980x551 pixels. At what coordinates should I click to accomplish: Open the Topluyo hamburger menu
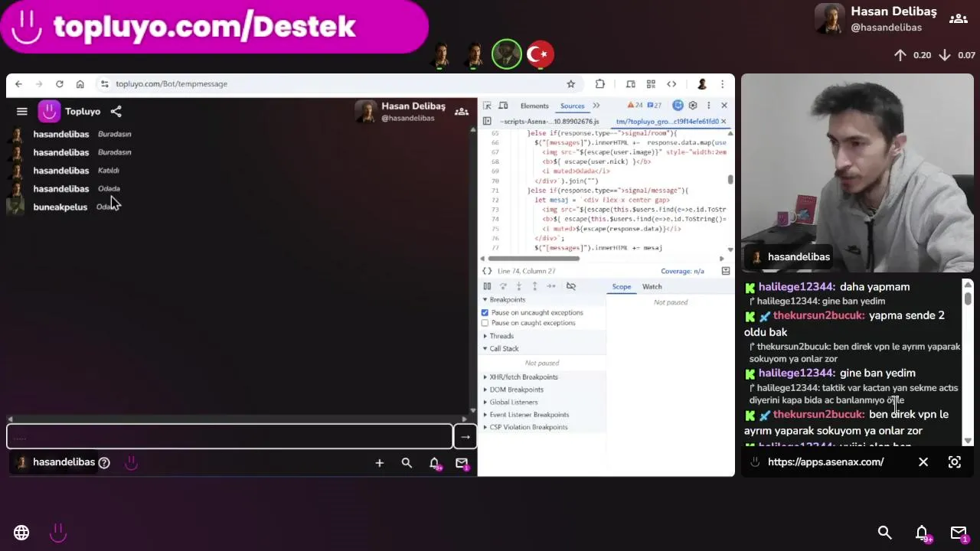pos(21,112)
